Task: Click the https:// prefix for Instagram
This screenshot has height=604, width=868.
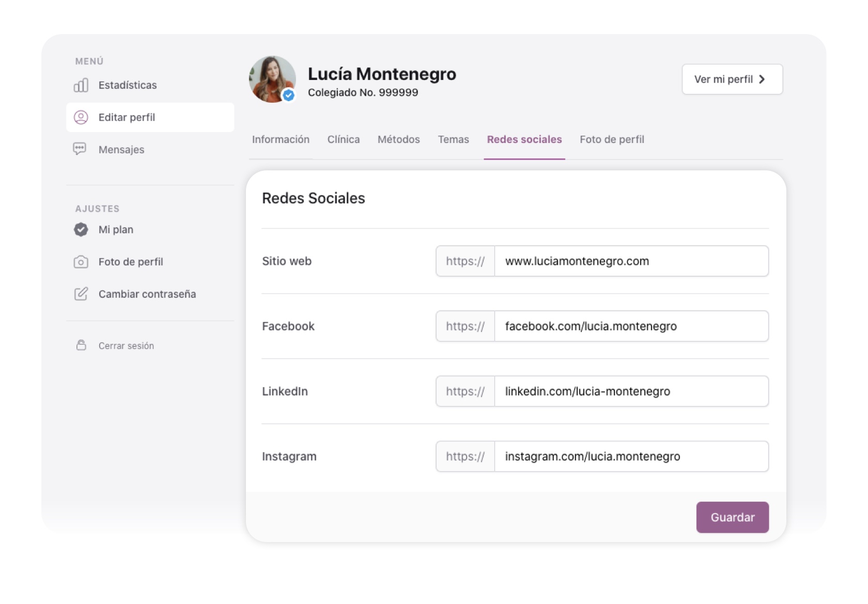Action: [x=466, y=456]
